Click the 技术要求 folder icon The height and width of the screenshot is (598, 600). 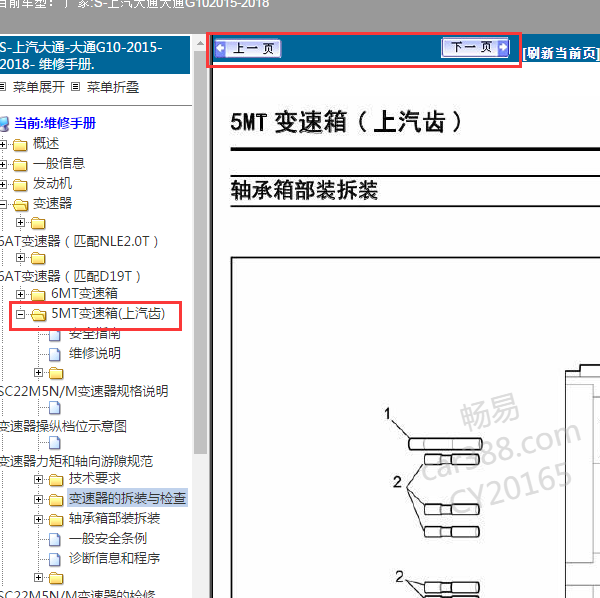coord(56,479)
